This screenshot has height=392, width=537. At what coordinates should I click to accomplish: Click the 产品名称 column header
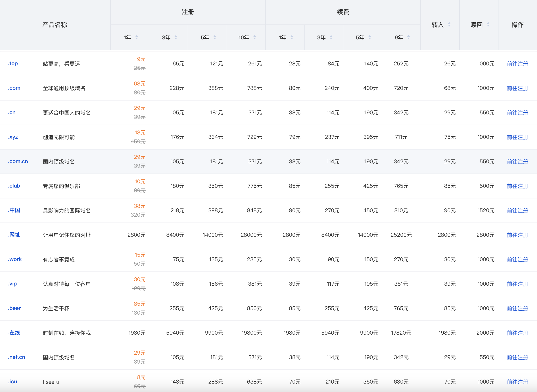pyautogui.click(x=55, y=25)
